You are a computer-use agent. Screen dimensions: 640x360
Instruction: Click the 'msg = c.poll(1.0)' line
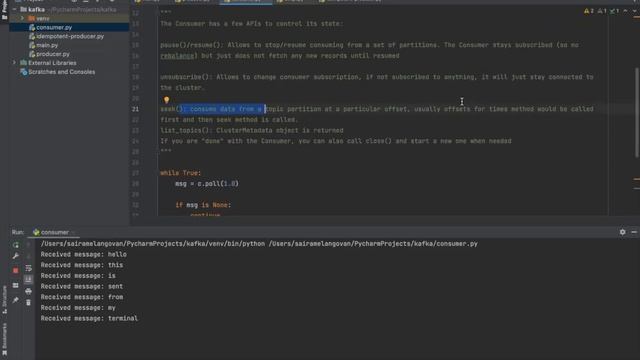(207, 184)
